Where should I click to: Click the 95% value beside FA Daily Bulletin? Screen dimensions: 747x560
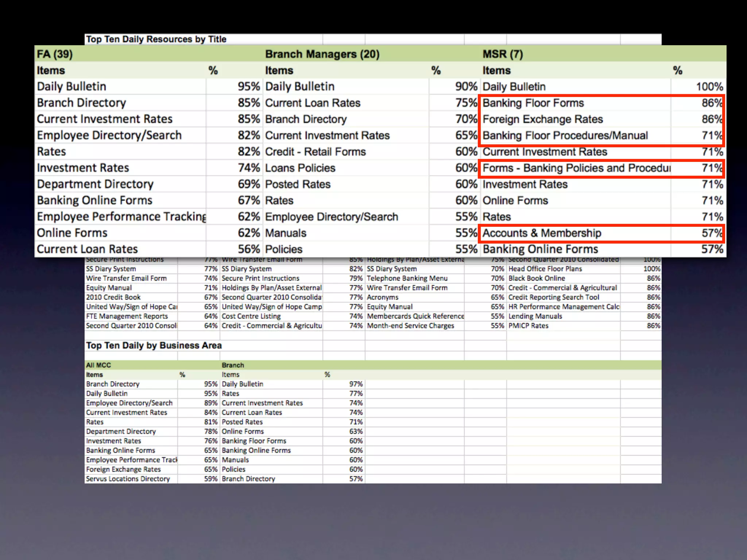[x=248, y=86]
